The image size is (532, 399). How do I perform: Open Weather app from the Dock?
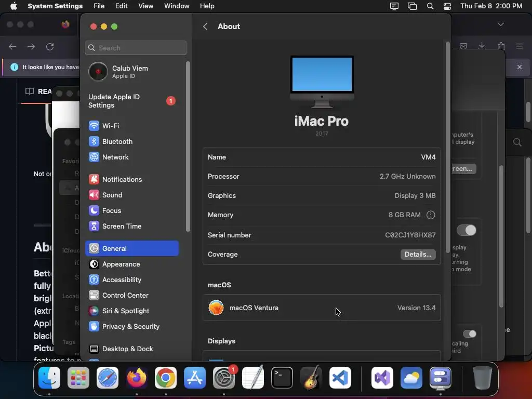point(411,378)
